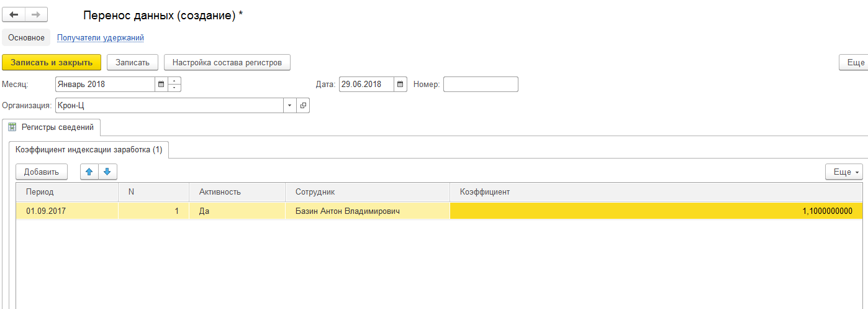Screen dimensions: 868x309
Task: Open the Основное section
Action: [26, 37]
